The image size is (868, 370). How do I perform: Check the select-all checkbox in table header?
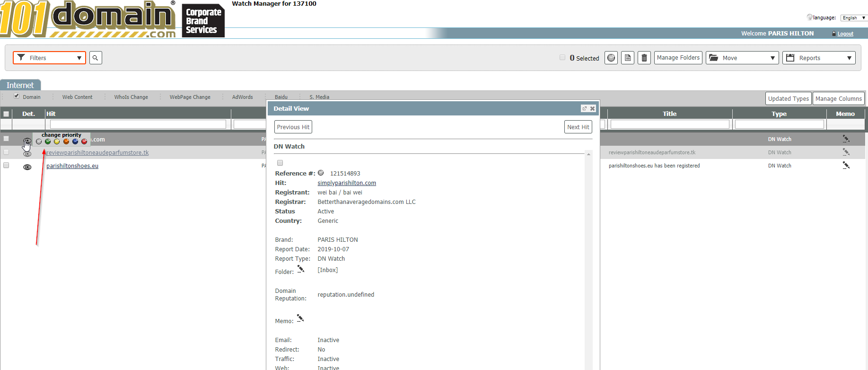[x=6, y=114]
